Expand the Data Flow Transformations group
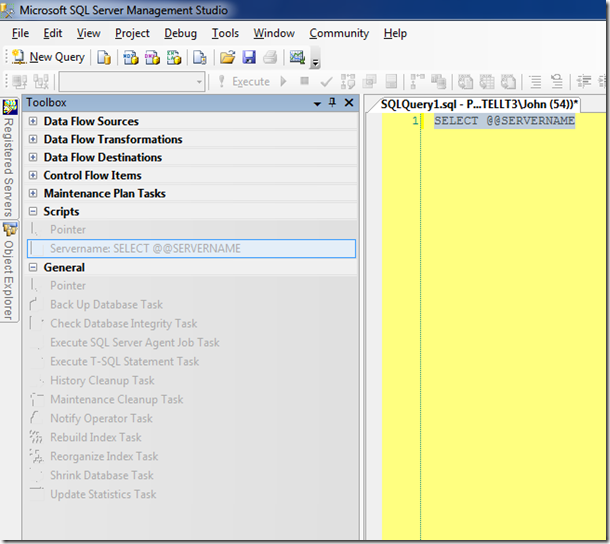610x544 pixels. pos(33,139)
